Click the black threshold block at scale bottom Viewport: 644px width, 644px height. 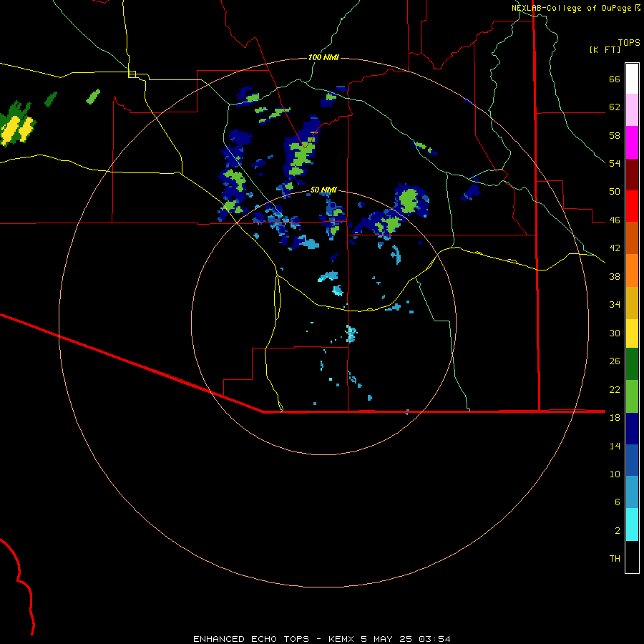(632, 557)
